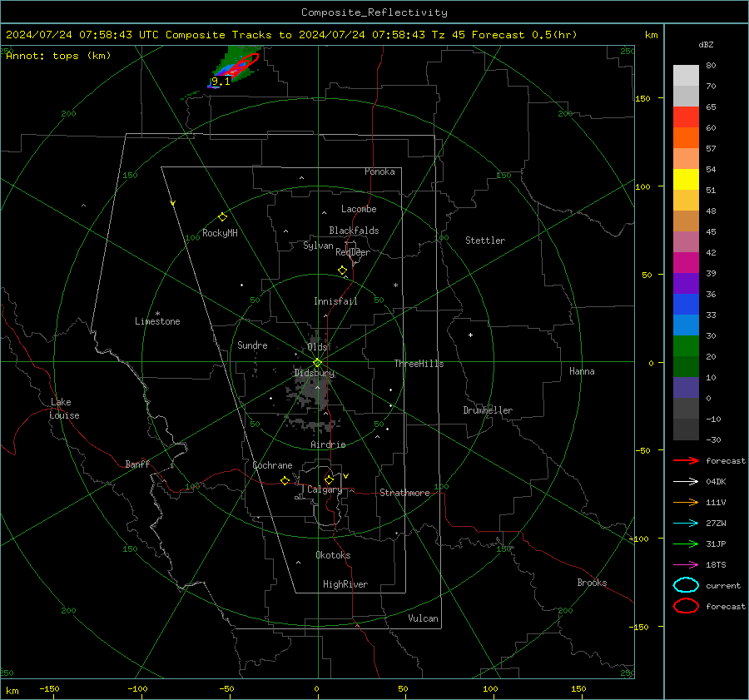The width and height of the screenshot is (749, 700).
Task: Click the yellow radar-center diamond near Olds
Action: pyautogui.click(x=318, y=363)
